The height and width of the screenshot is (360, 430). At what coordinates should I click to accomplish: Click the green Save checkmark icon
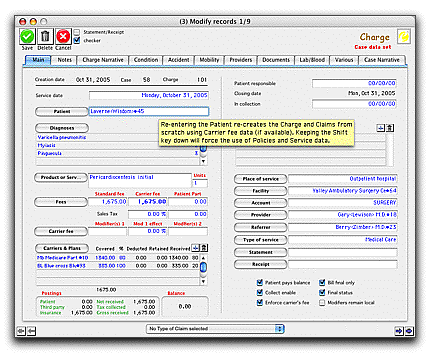click(27, 36)
